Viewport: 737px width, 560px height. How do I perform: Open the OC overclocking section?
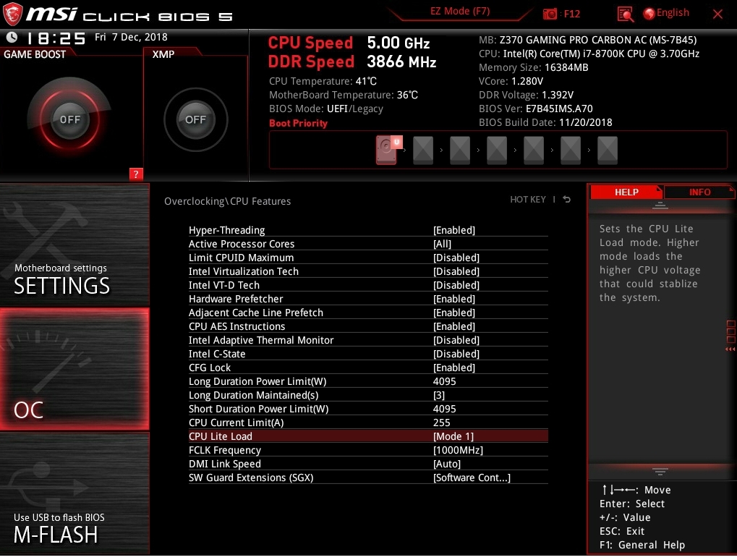click(x=74, y=369)
